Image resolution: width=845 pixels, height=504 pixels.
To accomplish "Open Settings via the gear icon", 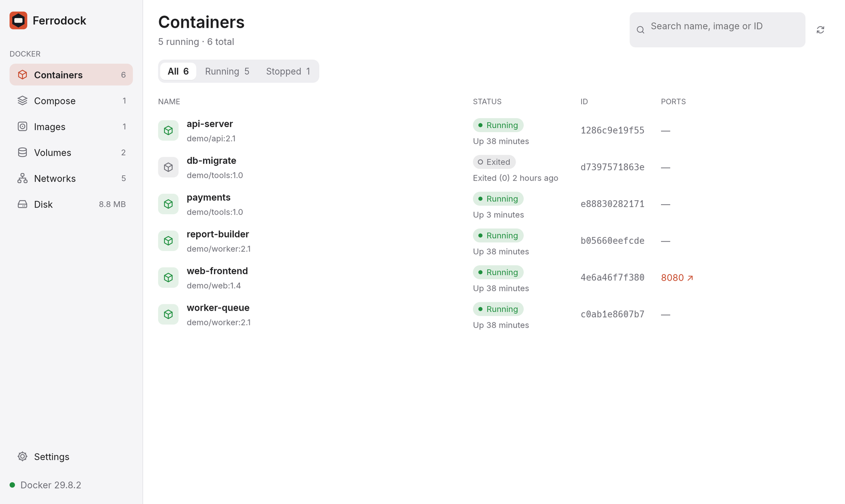I will pyautogui.click(x=22, y=456).
